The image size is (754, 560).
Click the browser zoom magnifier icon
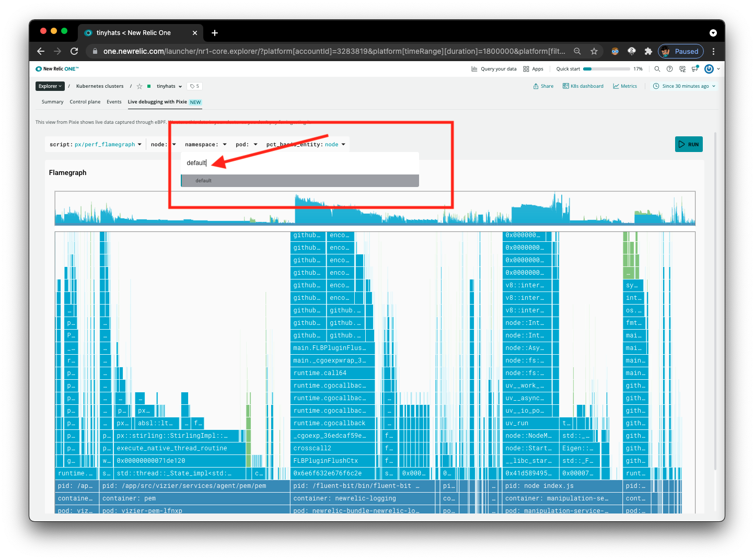click(x=577, y=51)
